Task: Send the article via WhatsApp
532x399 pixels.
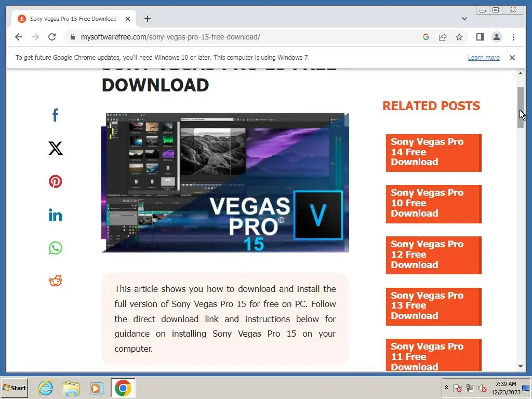Action: click(x=55, y=248)
